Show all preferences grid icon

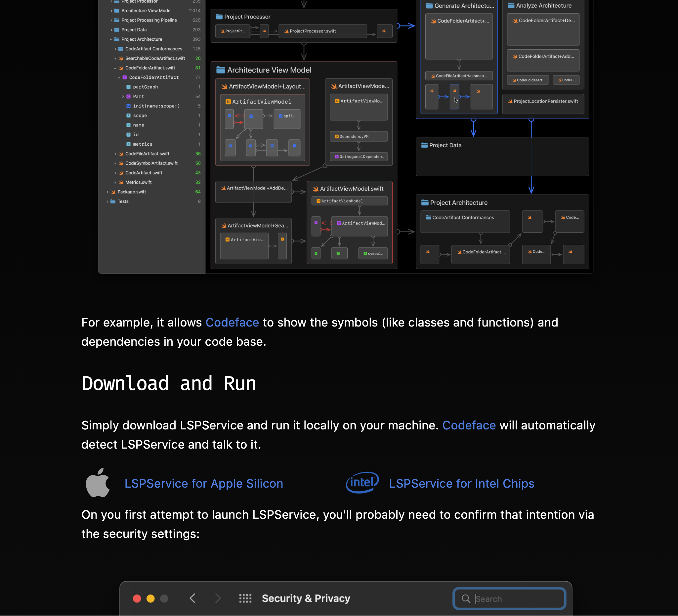(x=245, y=598)
